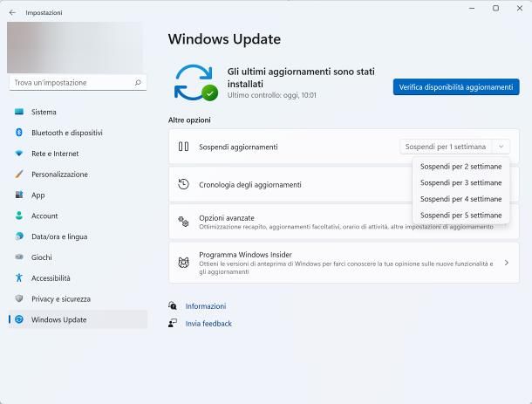Click the App icon in sidebar
532x404 pixels.
pos(19,195)
